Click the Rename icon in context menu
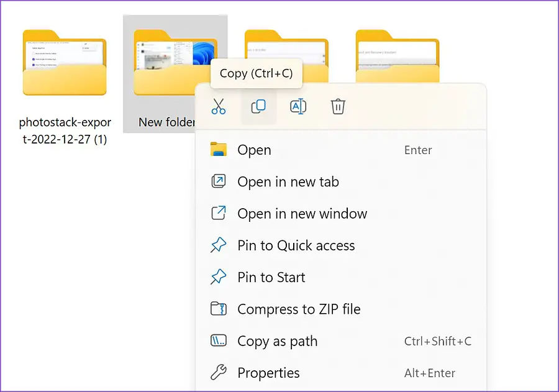Screen dimensions: 559x392 coord(298,107)
